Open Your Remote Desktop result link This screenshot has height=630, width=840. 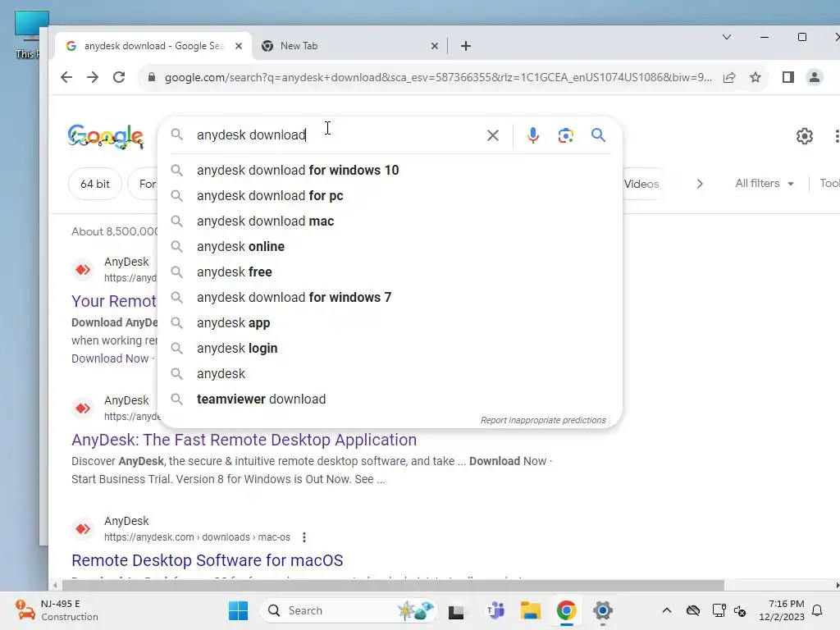tap(114, 301)
